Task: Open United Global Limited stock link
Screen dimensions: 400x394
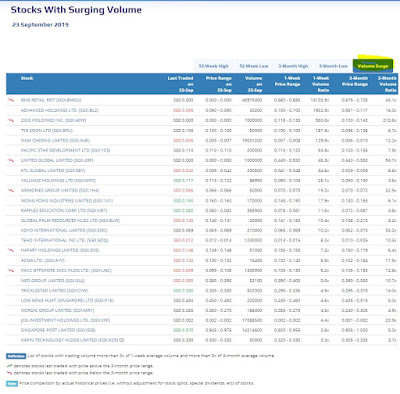Action: point(57,160)
